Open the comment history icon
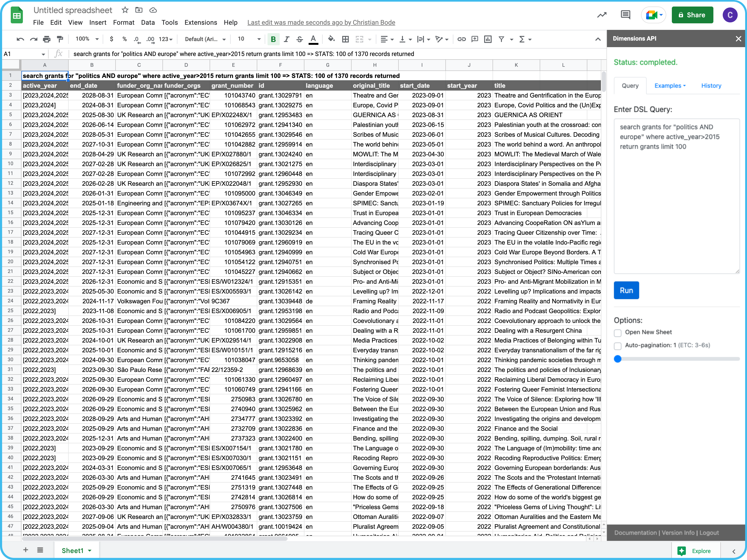 pyautogui.click(x=625, y=15)
